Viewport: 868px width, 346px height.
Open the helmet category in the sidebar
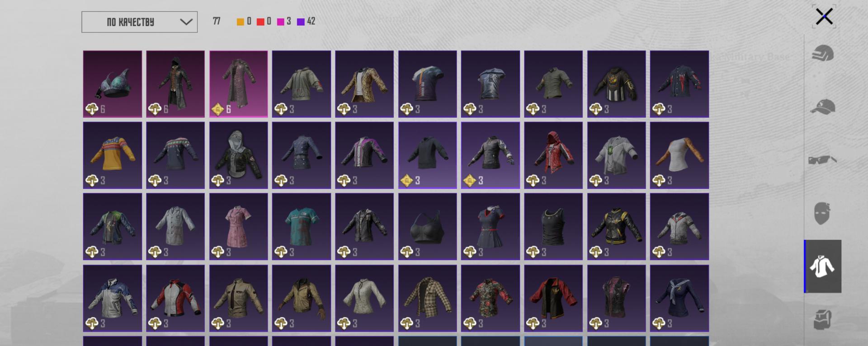click(x=822, y=54)
